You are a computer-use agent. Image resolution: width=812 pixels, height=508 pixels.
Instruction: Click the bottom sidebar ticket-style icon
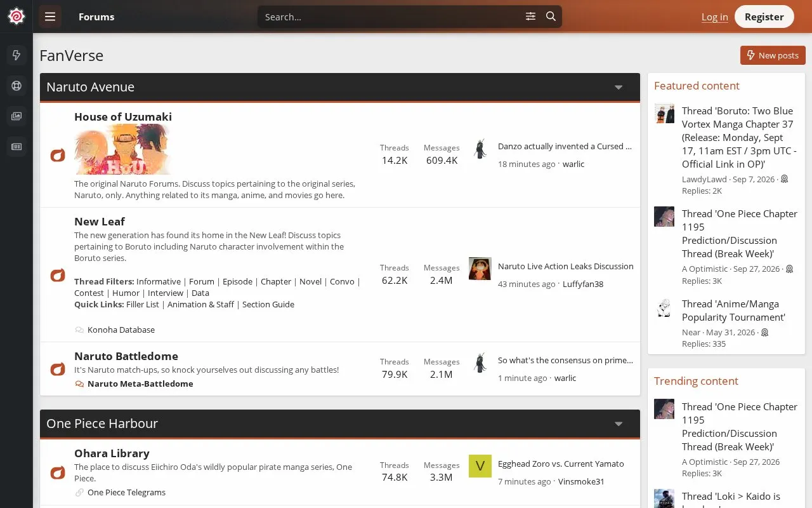tap(16, 147)
